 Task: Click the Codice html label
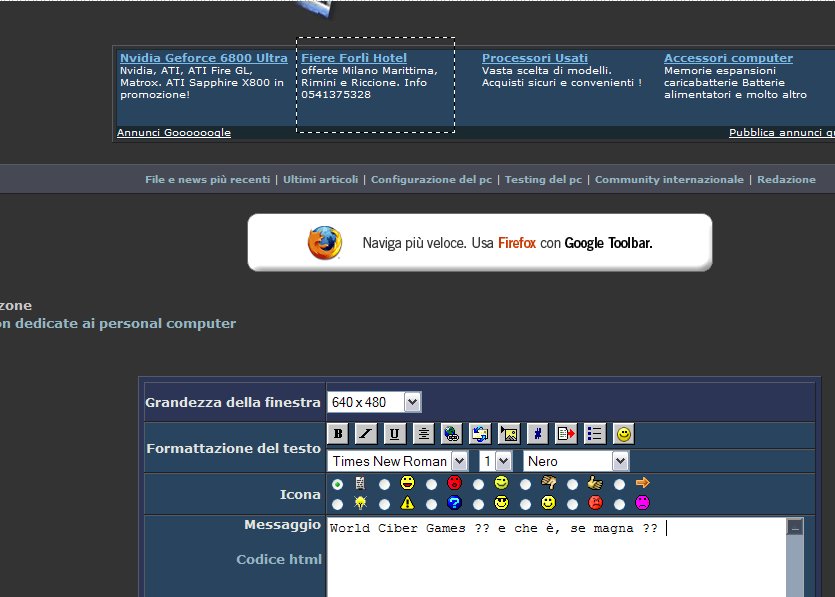(279, 559)
